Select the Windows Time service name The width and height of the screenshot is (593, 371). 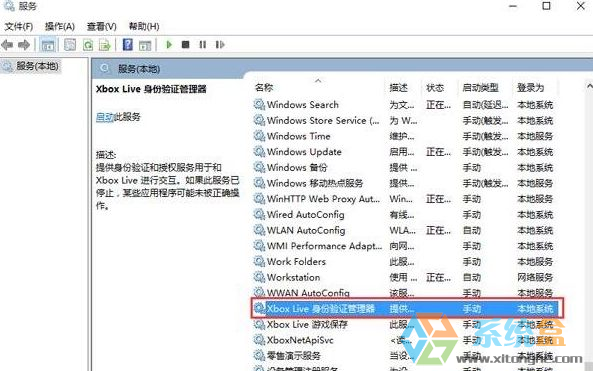tap(298, 136)
